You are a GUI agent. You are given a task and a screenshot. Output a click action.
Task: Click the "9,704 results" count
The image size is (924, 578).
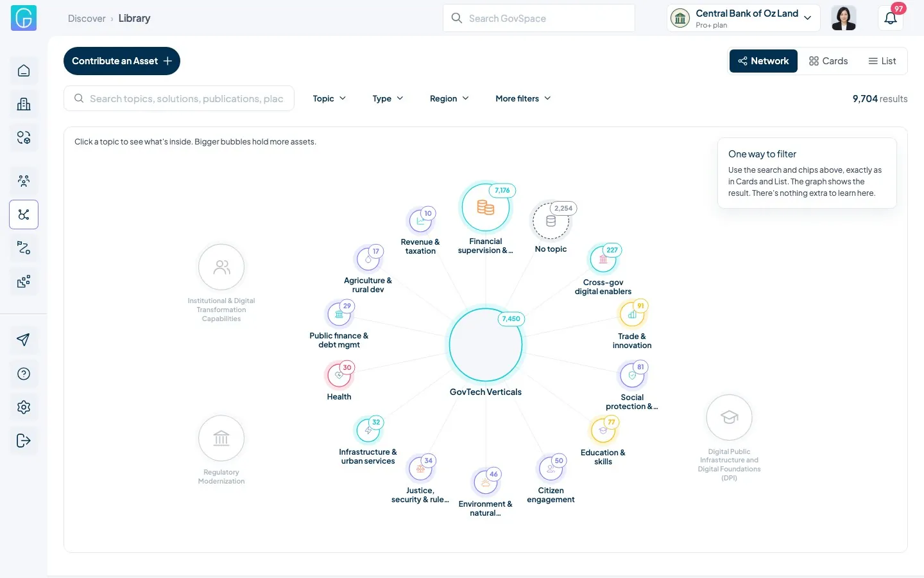(x=880, y=99)
